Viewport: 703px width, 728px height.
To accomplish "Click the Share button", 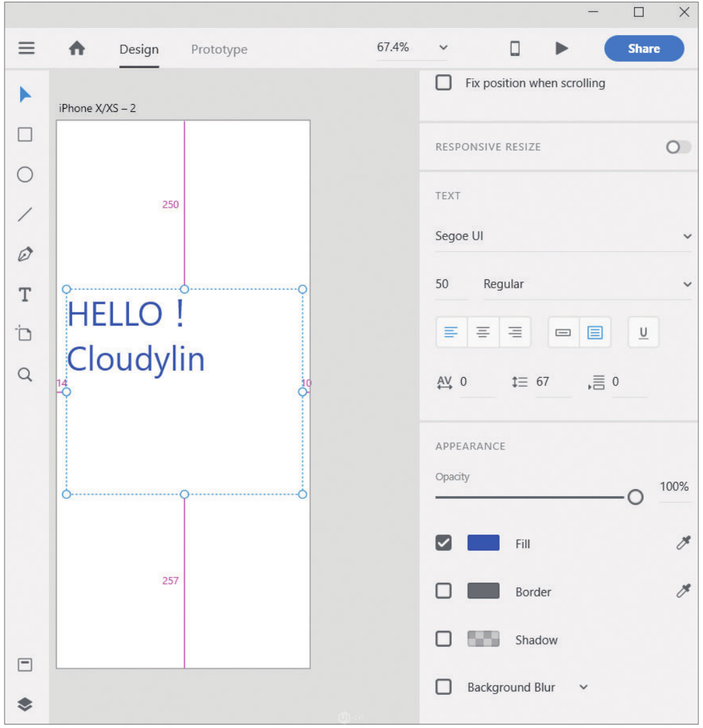I will [644, 49].
